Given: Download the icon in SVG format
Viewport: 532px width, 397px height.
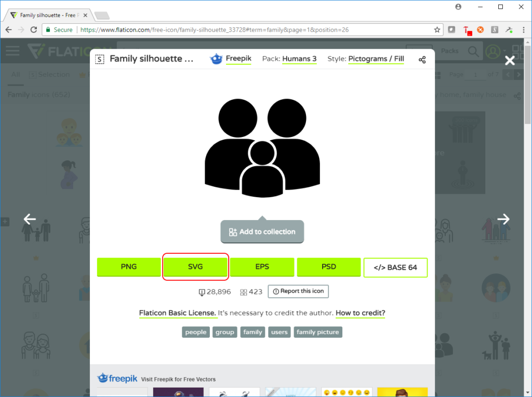Looking at the screenshot, I should [x=195, y=267].
